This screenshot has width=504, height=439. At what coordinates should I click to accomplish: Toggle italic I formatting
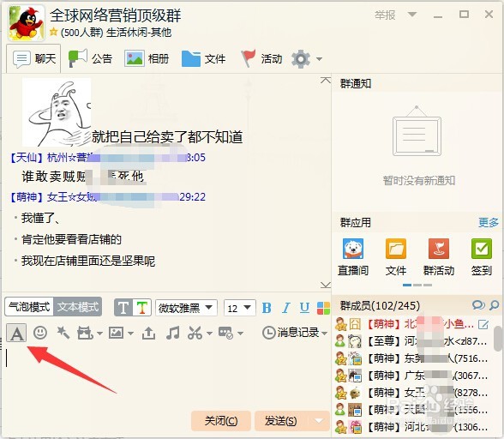(285, 308)
